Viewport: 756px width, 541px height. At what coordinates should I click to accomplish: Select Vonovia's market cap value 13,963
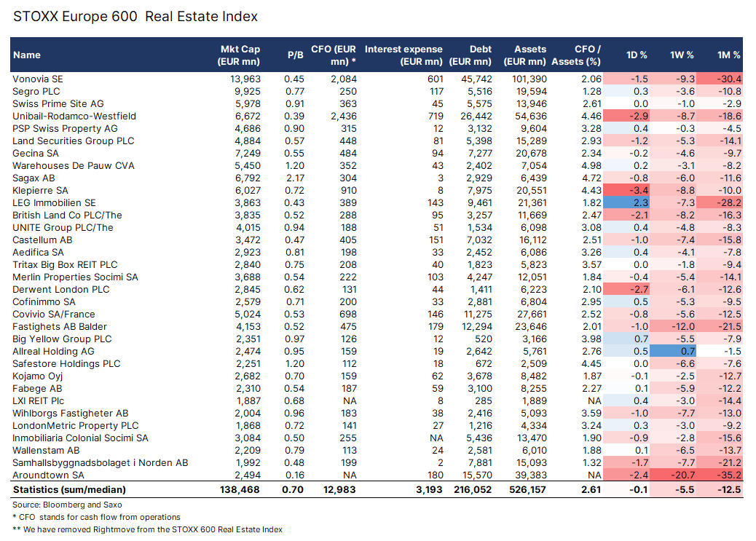click(245, 79)
